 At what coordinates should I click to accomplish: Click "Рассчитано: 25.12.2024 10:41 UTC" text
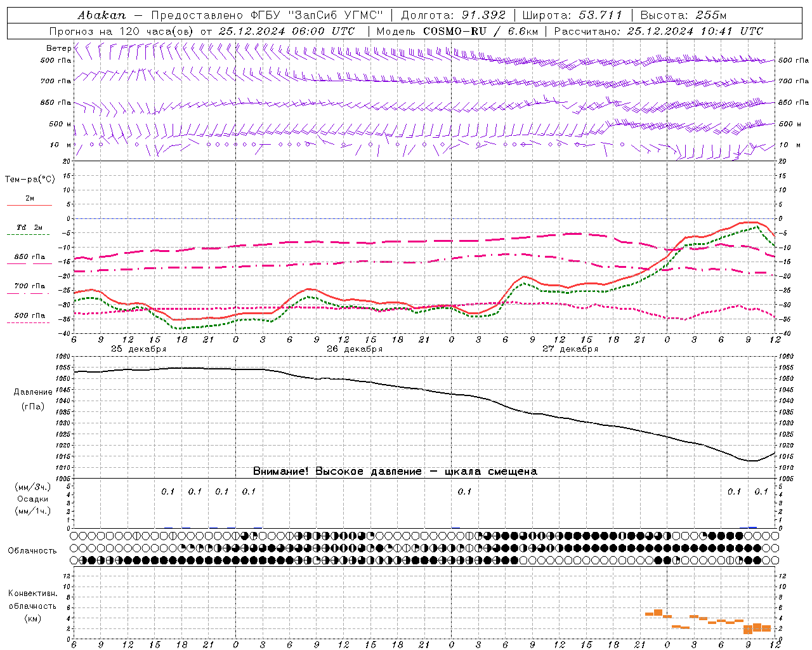tap(658, 31)
